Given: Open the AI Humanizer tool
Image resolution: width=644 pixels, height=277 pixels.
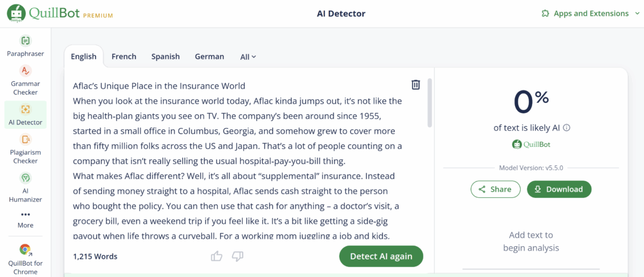Looking at the screenshot, I should (25, 188).
